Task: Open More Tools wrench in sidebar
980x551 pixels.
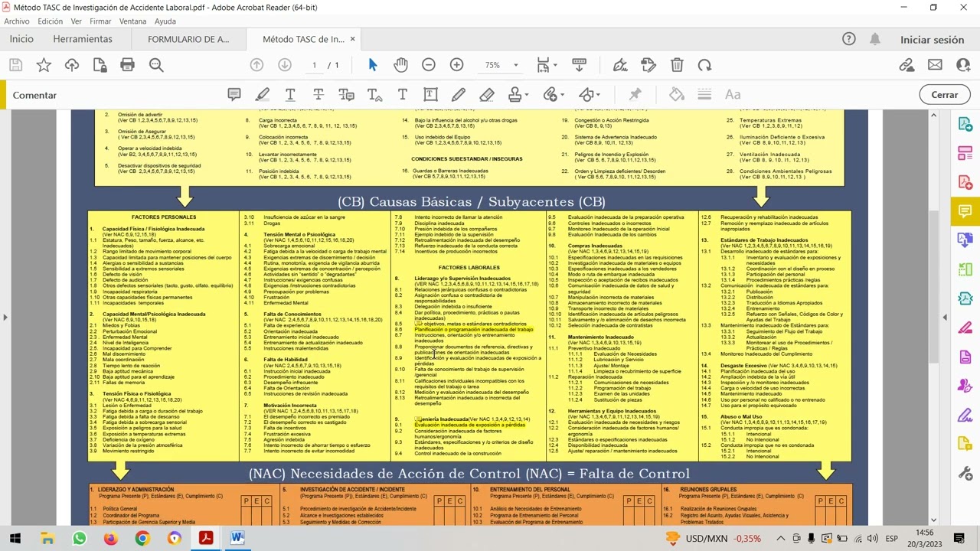Action: (965, 474)
